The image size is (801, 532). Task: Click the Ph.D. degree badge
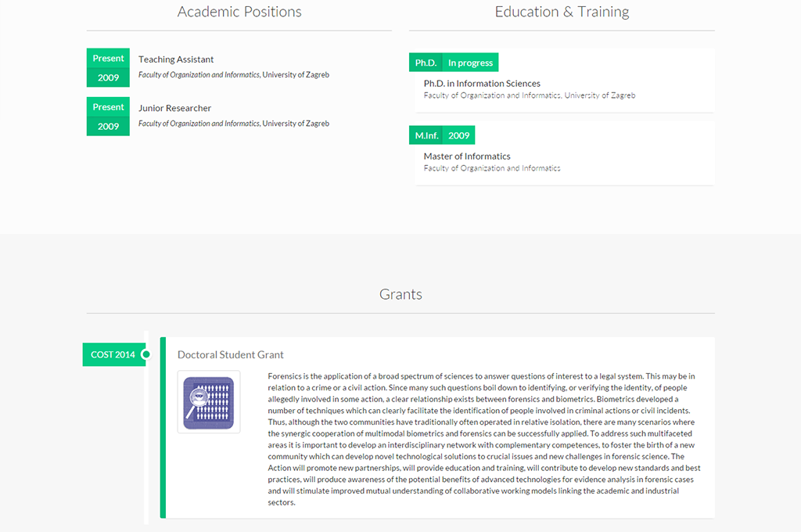tap(426, 63)
